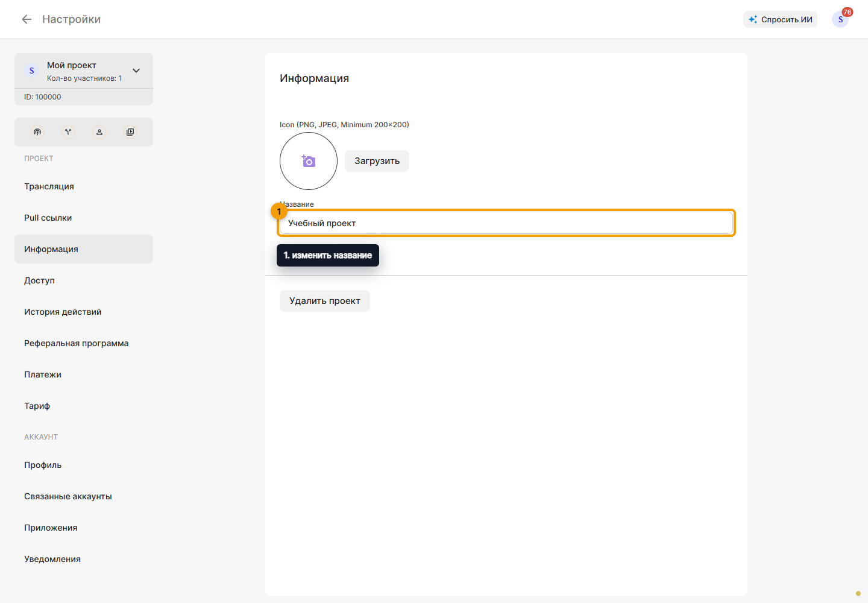Viewport: 868px width, 603px height.
Task: Go to Доступ settings
Action: (84, 280)
